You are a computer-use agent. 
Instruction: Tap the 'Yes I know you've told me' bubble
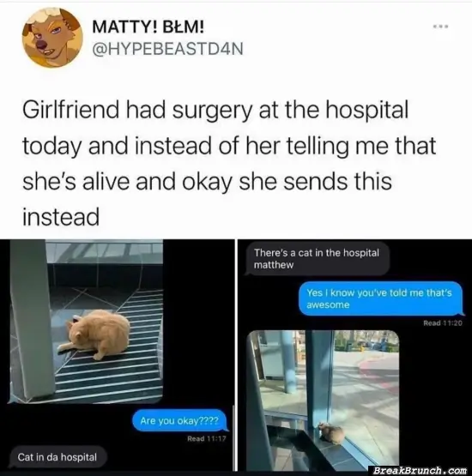[380, 298]
